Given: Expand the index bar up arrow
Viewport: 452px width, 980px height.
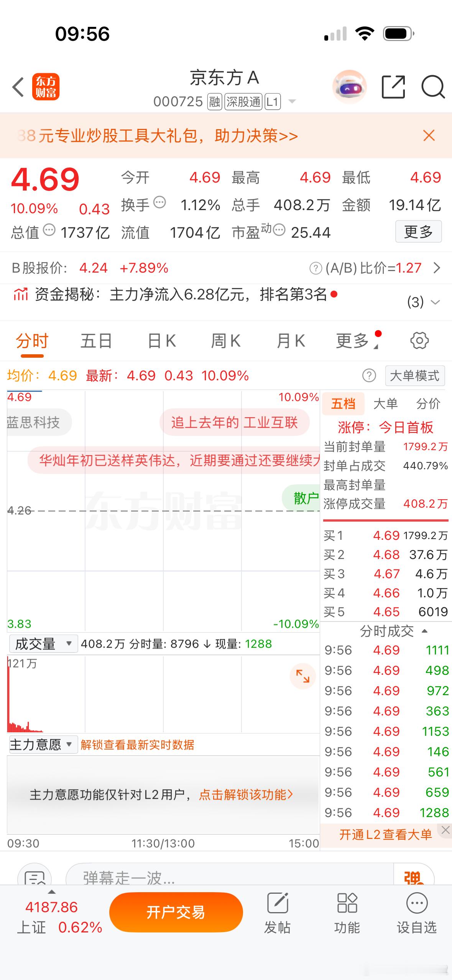Looking at the screenshot, I should (x=51, y=892).
